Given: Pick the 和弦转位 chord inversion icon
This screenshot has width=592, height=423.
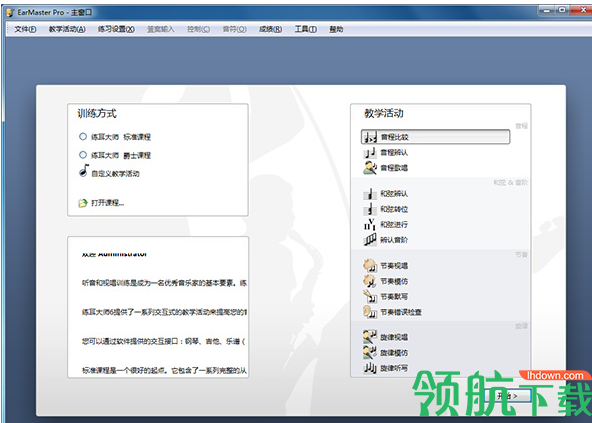Looking at the screenshot, I should click(370, 209).
